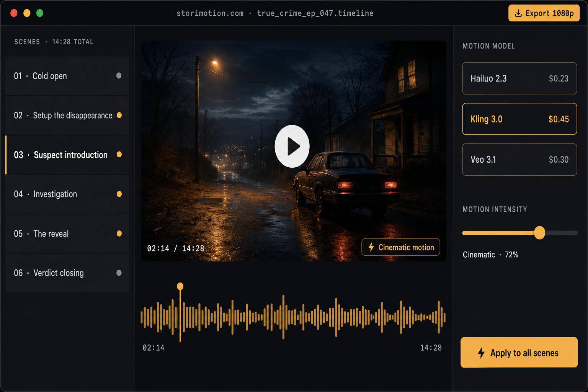Click the SCENES · 14:28 TOTAL header
Viewport: 588px width, 392px height.
(x=54, y=42)
